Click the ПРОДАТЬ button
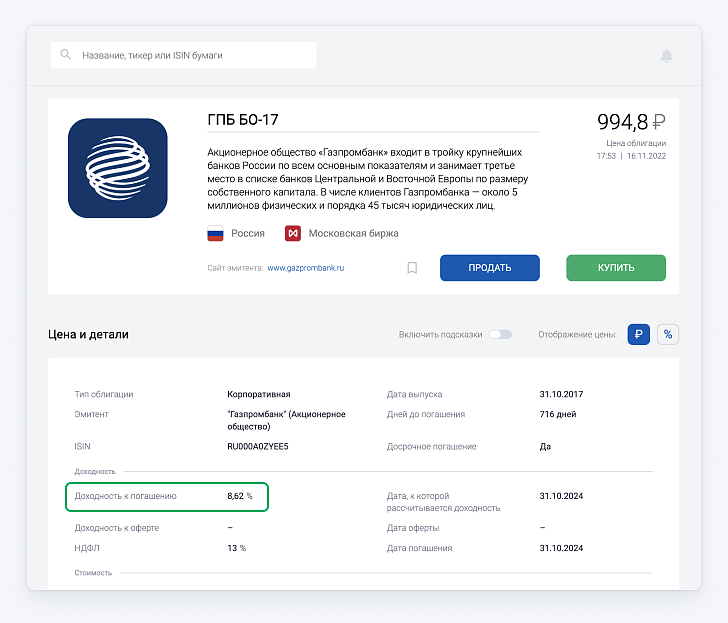Image resolution: width=728 pixels, height=623 pixels. (x=490, y=268)
